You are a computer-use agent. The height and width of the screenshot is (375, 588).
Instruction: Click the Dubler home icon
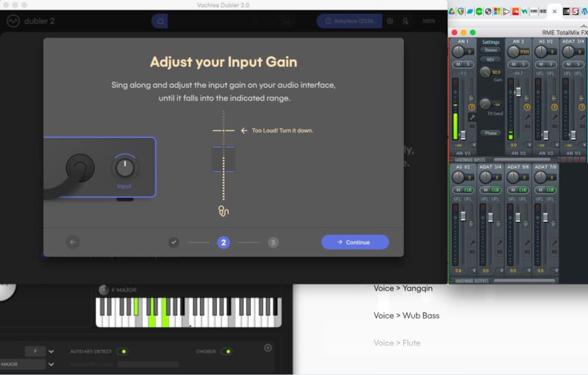point(160,21)
